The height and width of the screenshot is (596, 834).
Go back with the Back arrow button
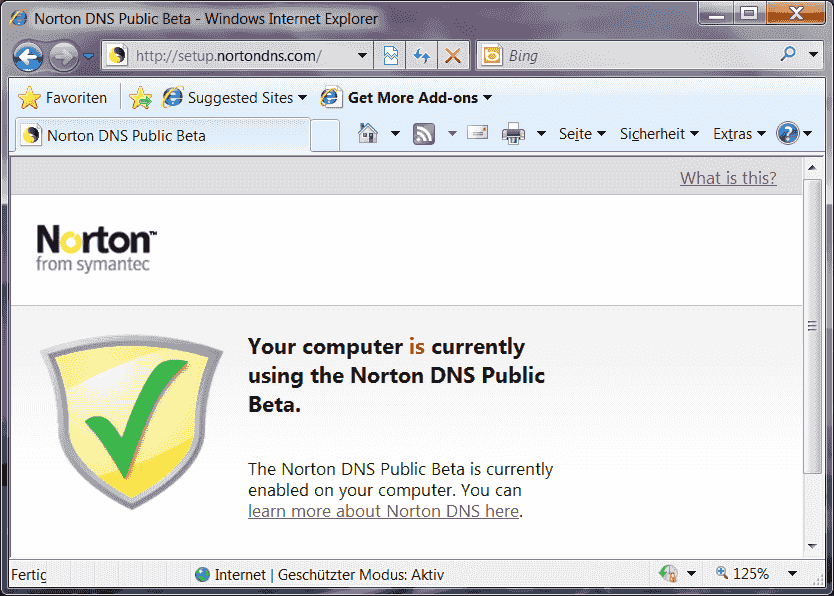28,56
